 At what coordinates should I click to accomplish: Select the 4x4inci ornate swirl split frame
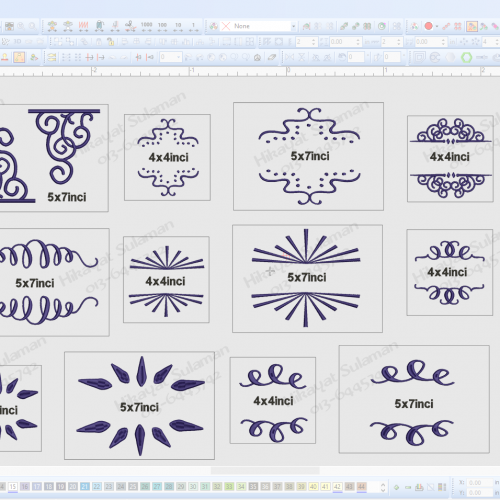point(450,159)
